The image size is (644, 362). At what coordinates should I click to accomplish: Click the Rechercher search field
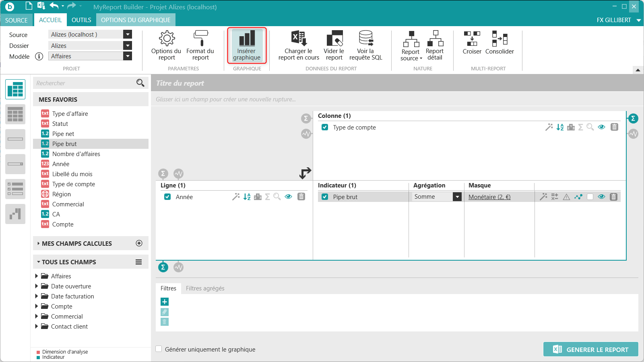(x=85, y=83)
